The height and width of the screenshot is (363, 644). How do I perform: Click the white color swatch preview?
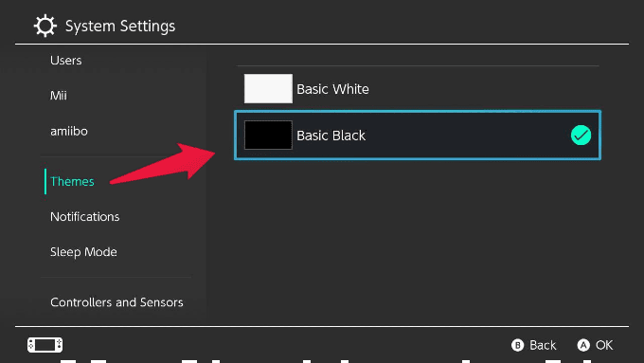(268, 89)
